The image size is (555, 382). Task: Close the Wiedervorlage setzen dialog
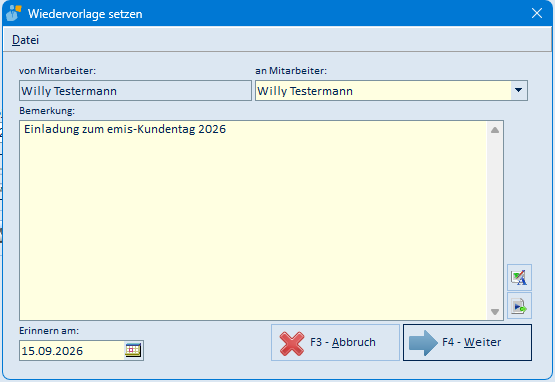(537, 13)
